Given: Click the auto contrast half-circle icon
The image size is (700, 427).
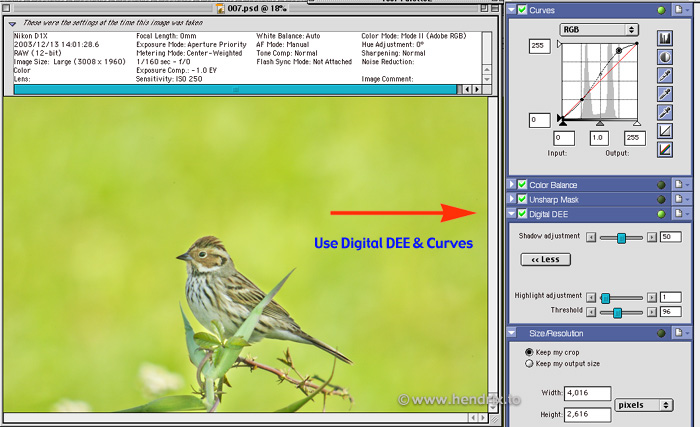Looking at the screenshot, I should pos(665,57).
